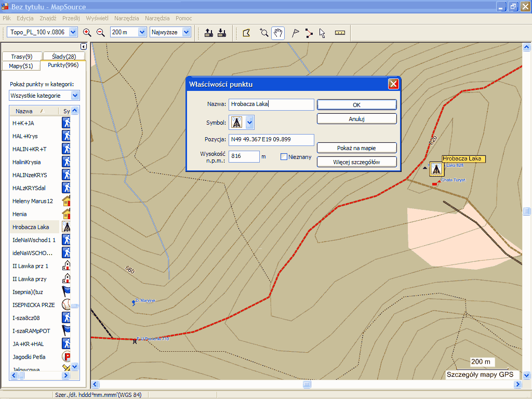Click the Zr. Maryjne spring marker on the map

pos(134,303)
